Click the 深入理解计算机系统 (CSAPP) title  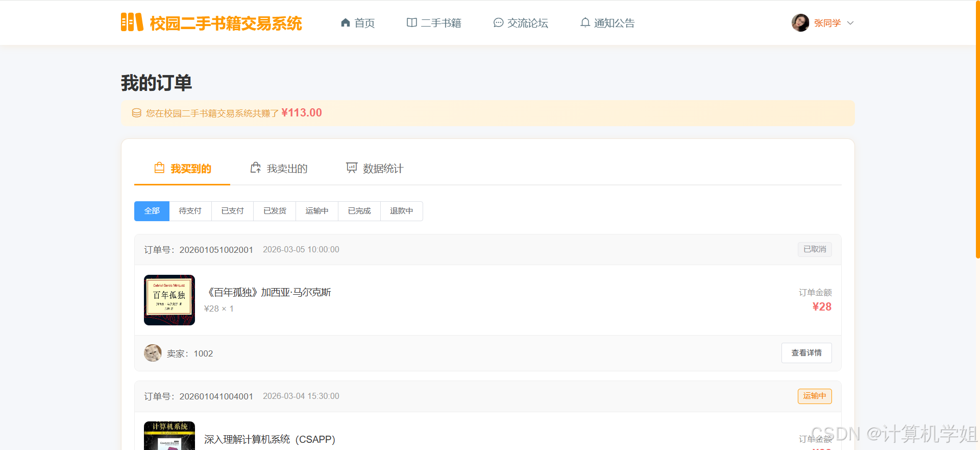pos(269,439)
